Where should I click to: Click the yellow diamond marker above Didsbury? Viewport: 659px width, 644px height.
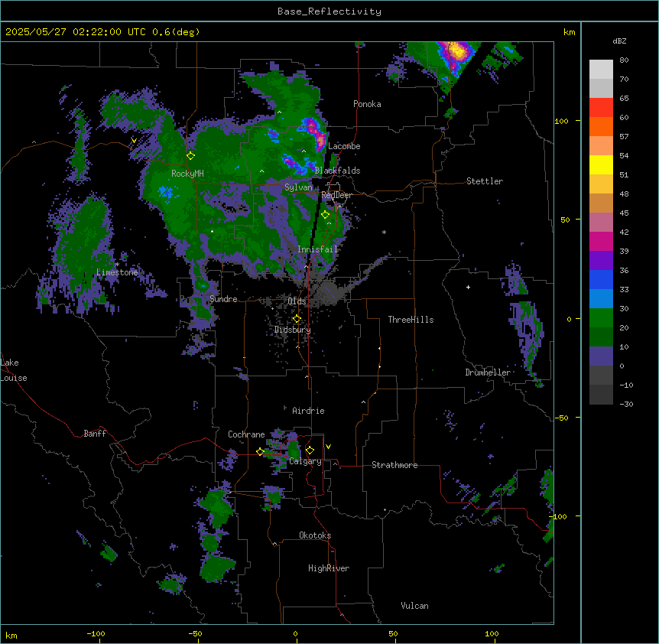[x=297, y=319]
